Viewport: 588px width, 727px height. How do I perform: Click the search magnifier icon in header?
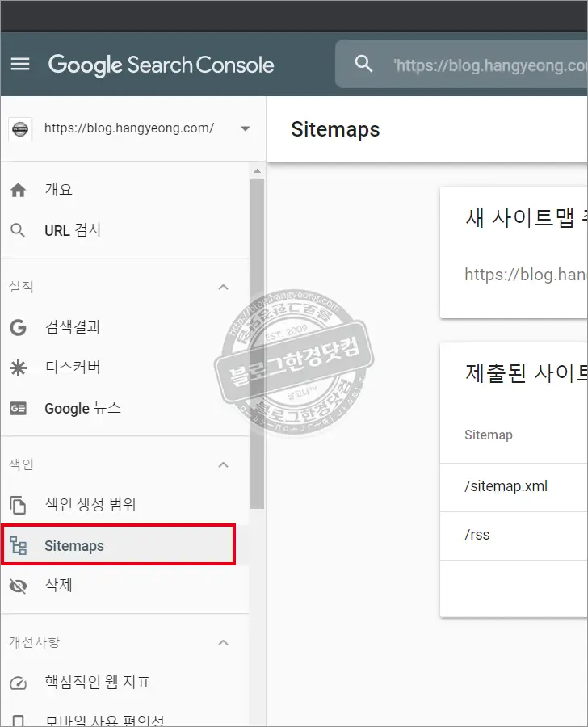[x=363, y=64]
